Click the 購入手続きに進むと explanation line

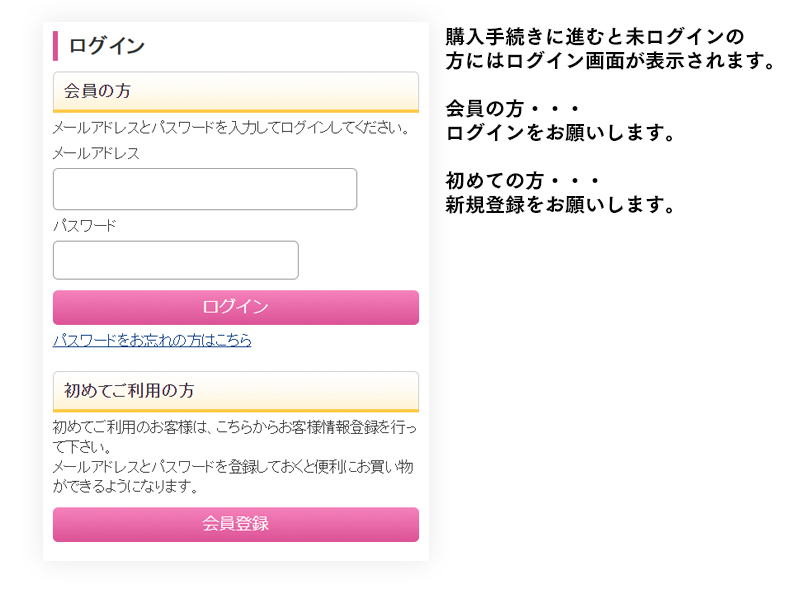[594, 37]
